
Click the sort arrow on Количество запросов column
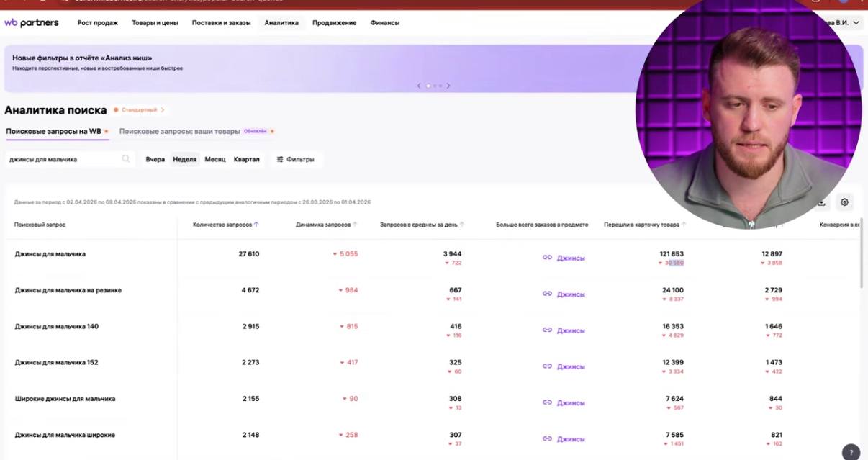click(258, 225)
